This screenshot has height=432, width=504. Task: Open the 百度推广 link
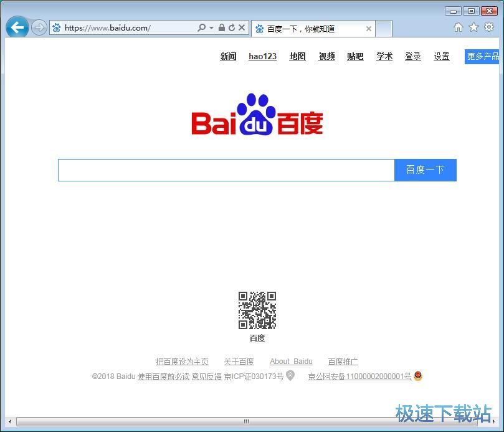tap(343, 362)
